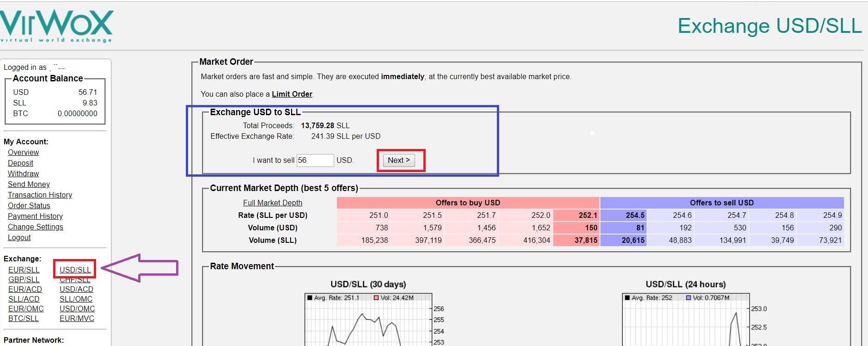868x346 pixels.
Task: Go to the Deposit page
Action: pyautogui.click(x=20, y=163)
